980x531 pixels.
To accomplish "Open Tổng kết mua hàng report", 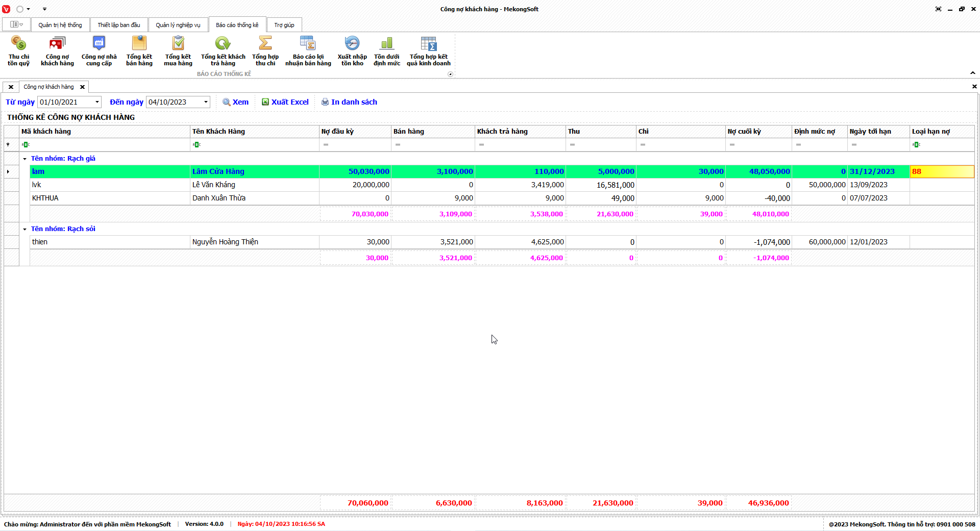I will pos(178,51).
